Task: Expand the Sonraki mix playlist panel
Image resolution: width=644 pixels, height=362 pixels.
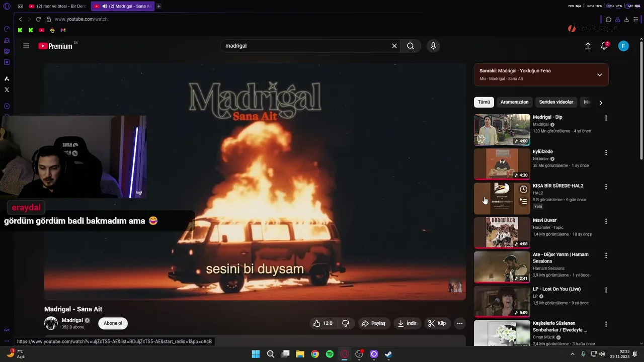Action: [x=599, y=75]
